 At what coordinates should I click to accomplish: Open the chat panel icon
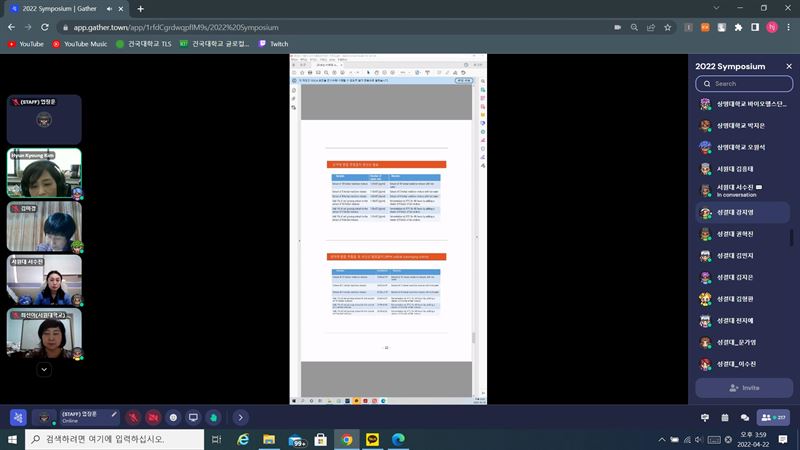744,417
